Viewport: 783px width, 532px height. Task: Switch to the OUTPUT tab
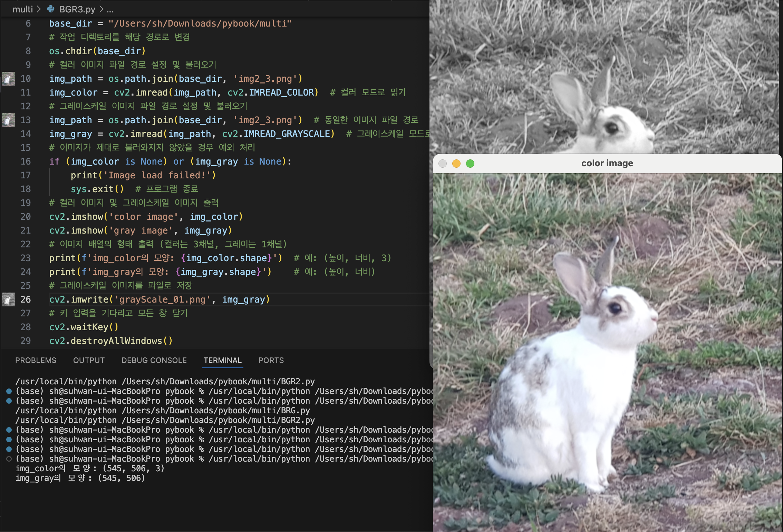89,360
